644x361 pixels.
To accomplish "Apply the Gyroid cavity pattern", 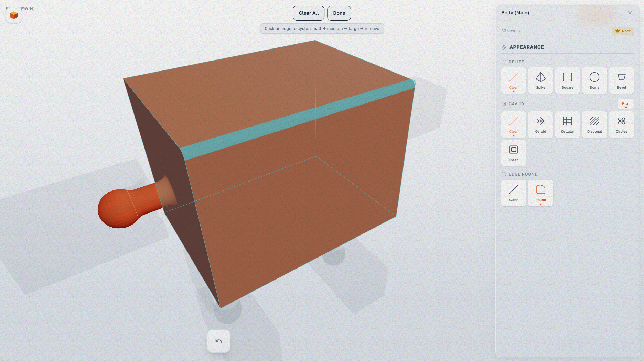I will (x=540, y=124).
